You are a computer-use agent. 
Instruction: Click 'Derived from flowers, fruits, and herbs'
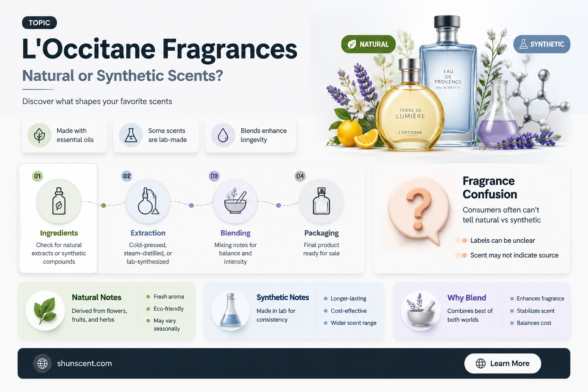(100, 315)
